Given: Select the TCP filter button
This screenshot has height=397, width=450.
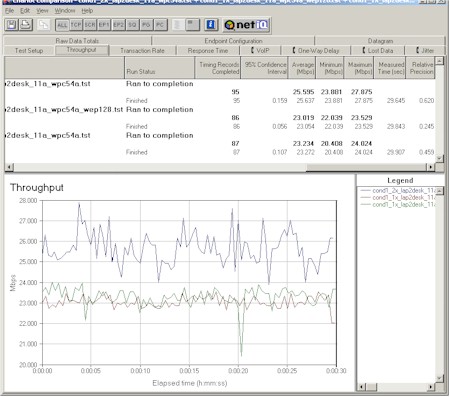Looking at the screenshot, I should point(76,25).
